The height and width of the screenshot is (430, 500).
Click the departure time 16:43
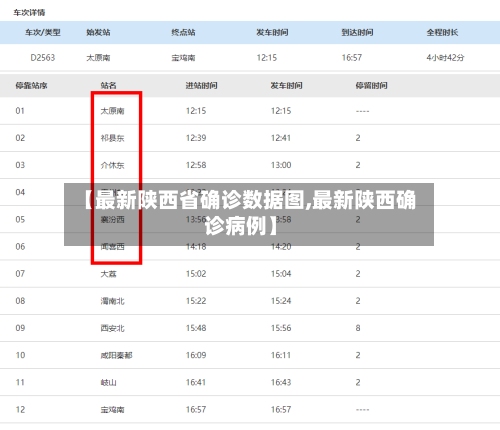(x=281, y=382)
